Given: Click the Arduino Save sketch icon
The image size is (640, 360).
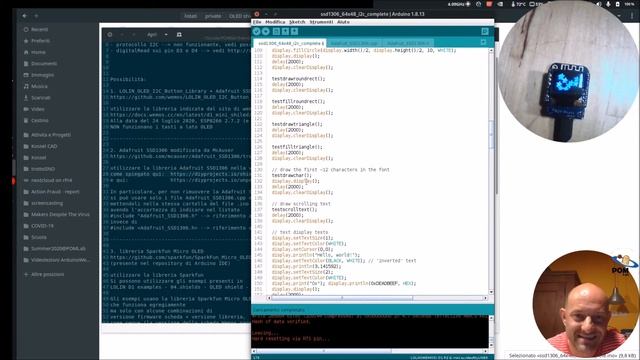Looking at the screenshot, I should pos(294,31).
